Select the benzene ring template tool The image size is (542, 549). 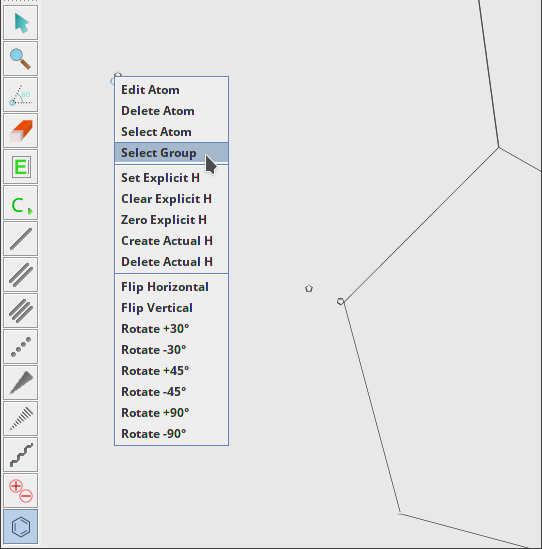(21, 527)
